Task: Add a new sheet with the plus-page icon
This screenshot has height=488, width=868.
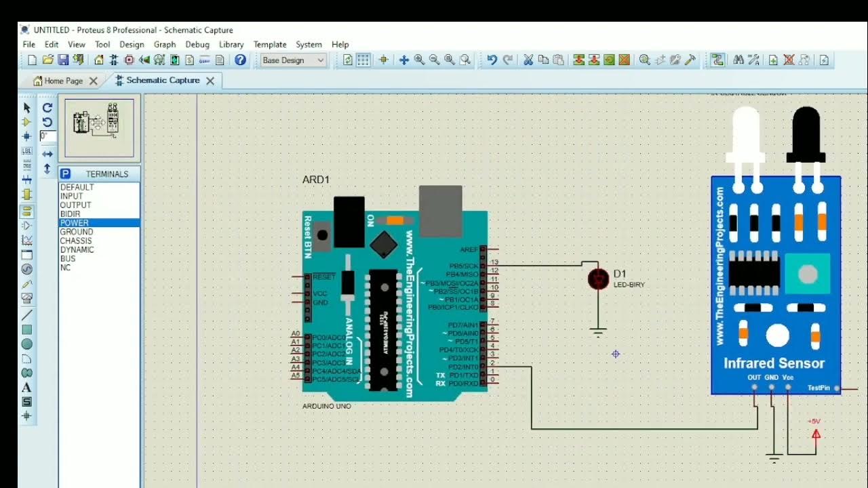Action: tap(773, 60)
